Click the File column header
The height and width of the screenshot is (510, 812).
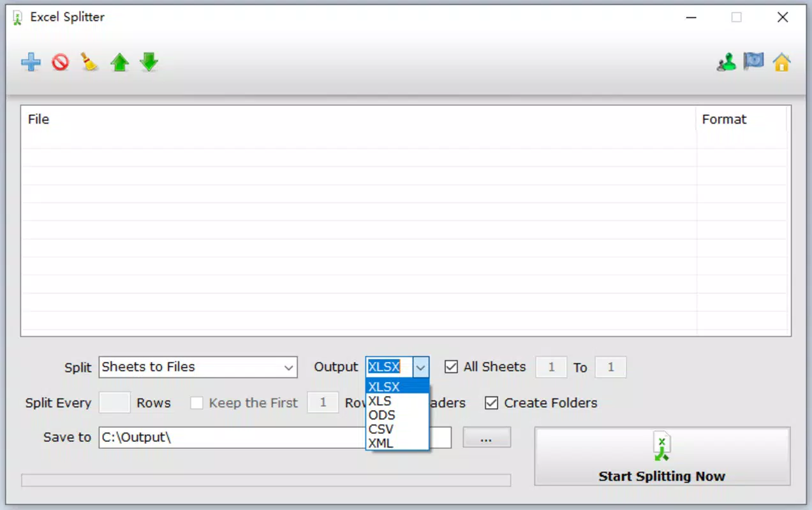coord(359,119)
